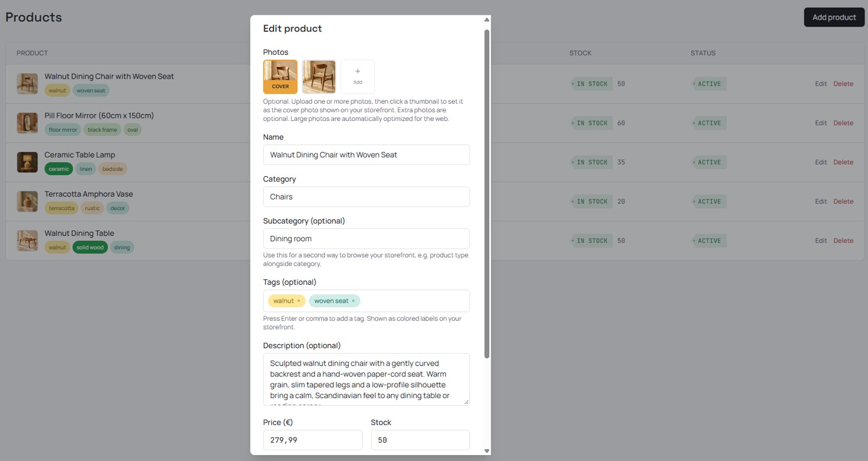Edit the Ceramic Table Lamp product

pos(821,162)
